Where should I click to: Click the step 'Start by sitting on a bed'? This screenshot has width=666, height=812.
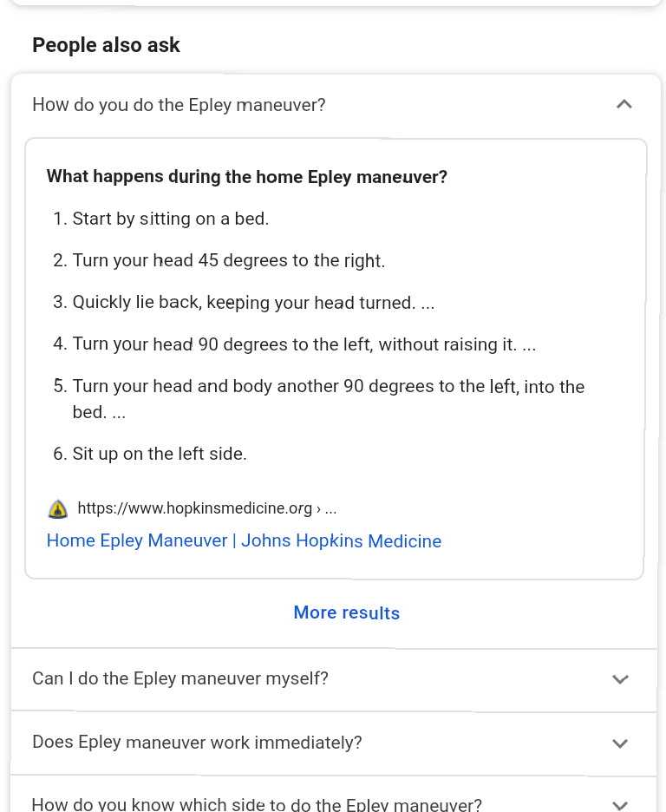[x=171, y=219]
